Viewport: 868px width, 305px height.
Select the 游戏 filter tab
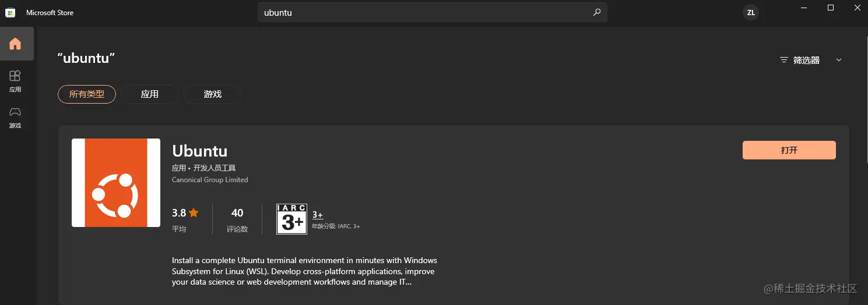pos(213,94)
